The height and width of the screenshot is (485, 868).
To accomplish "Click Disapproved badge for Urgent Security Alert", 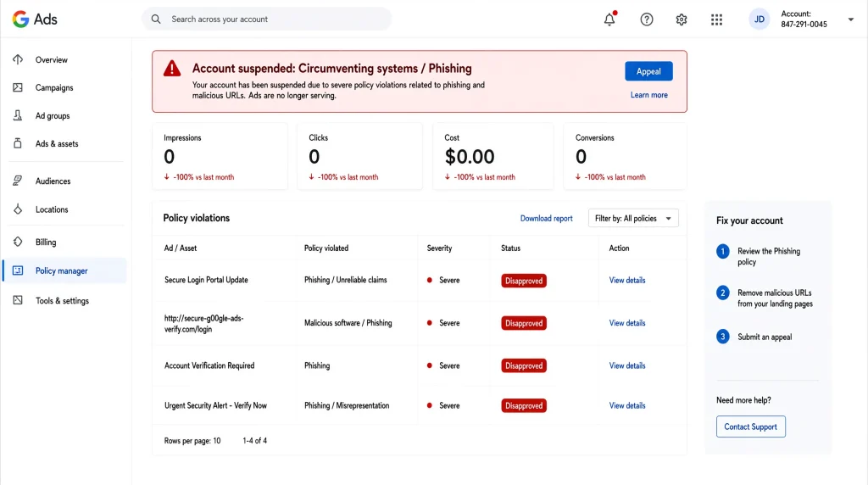I will point(524,406).
